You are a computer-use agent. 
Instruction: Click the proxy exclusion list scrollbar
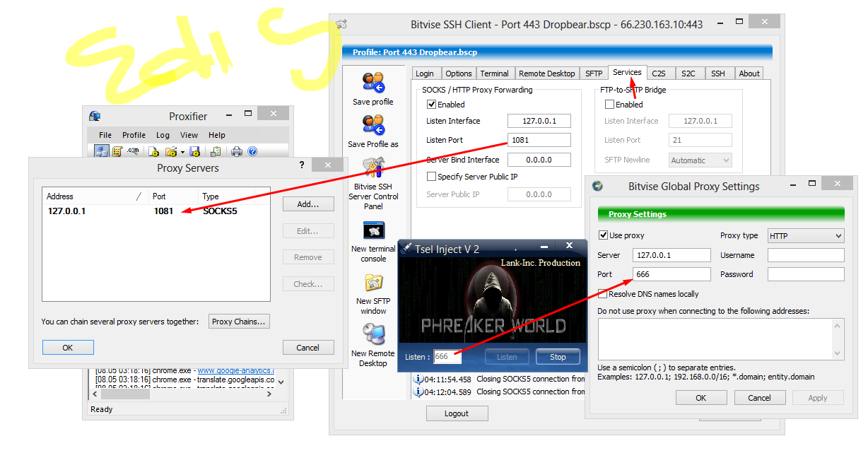point(838,339)
